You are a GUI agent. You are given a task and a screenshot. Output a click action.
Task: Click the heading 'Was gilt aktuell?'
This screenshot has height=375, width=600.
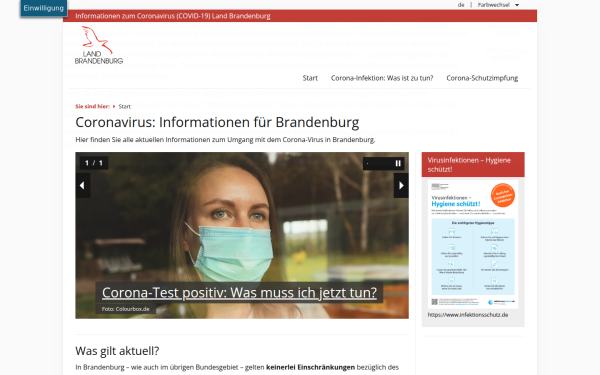pyautogui.click(x=117, y=351)
